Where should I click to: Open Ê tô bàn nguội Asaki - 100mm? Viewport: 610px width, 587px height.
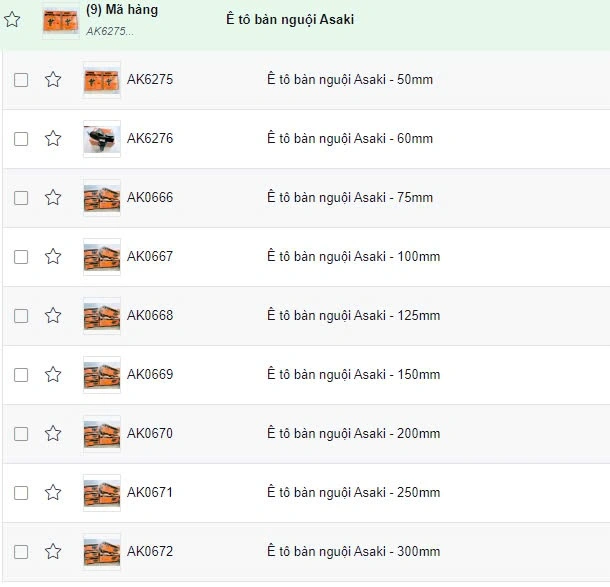pos(353,257)
